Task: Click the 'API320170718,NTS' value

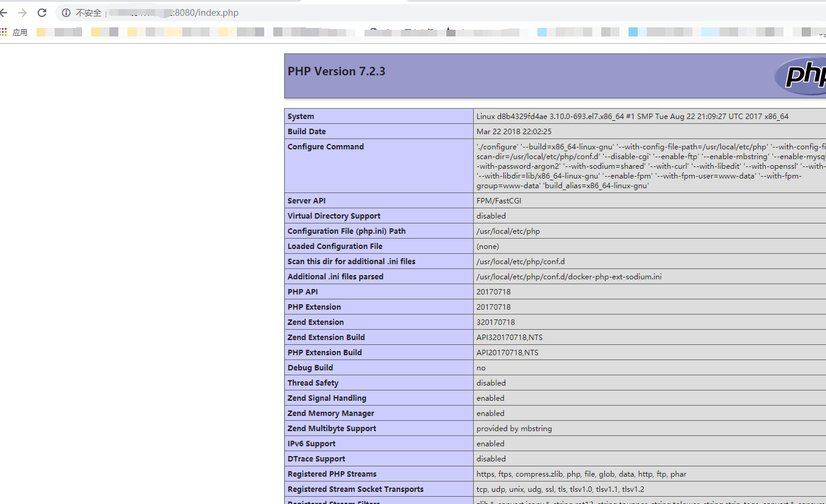Action: (x=510, y=338)
